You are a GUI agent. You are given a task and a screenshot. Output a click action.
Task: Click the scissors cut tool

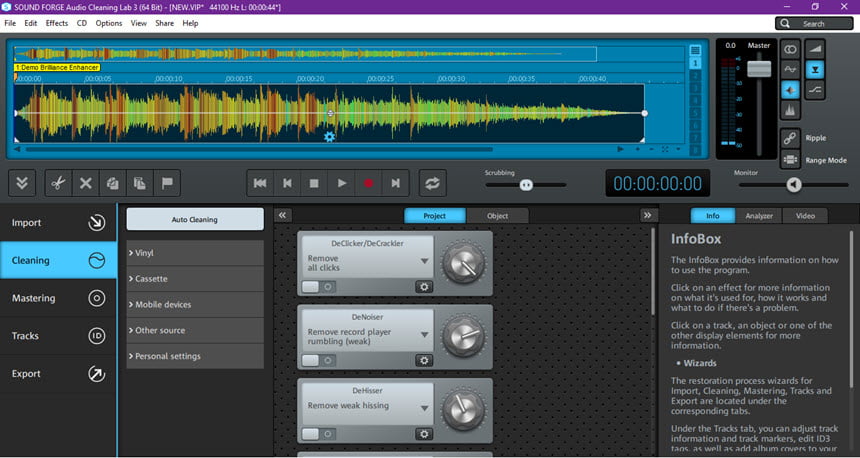click(58, 183)
